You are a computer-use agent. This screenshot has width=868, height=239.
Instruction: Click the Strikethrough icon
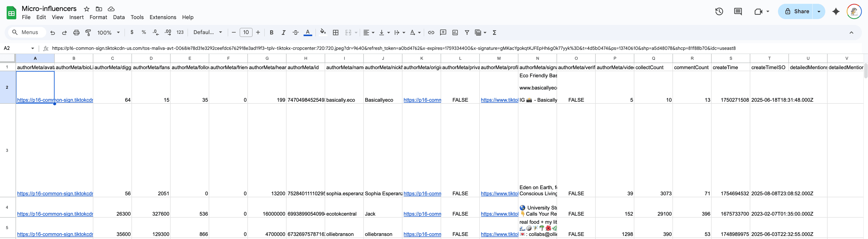tap(295, 32)
